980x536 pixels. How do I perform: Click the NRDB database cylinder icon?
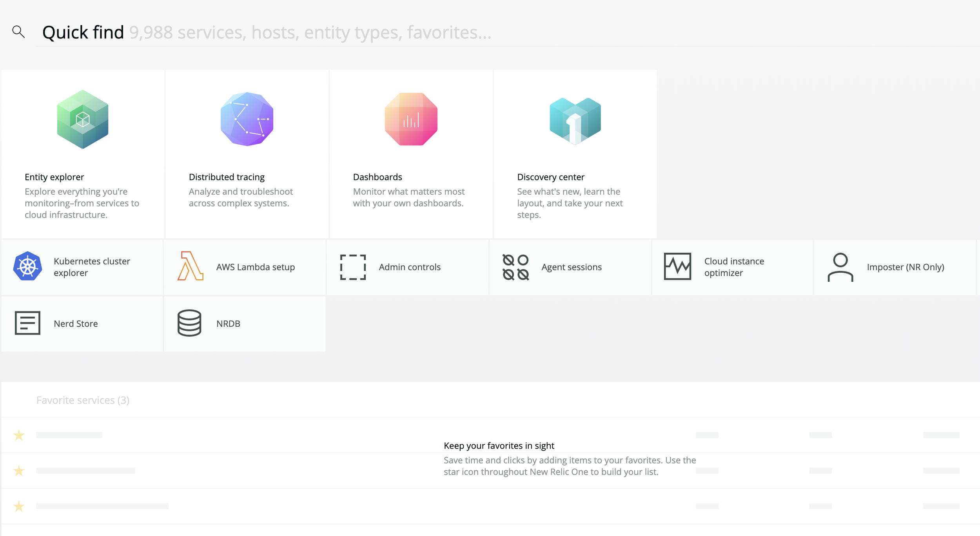click(x=189, y=323)
